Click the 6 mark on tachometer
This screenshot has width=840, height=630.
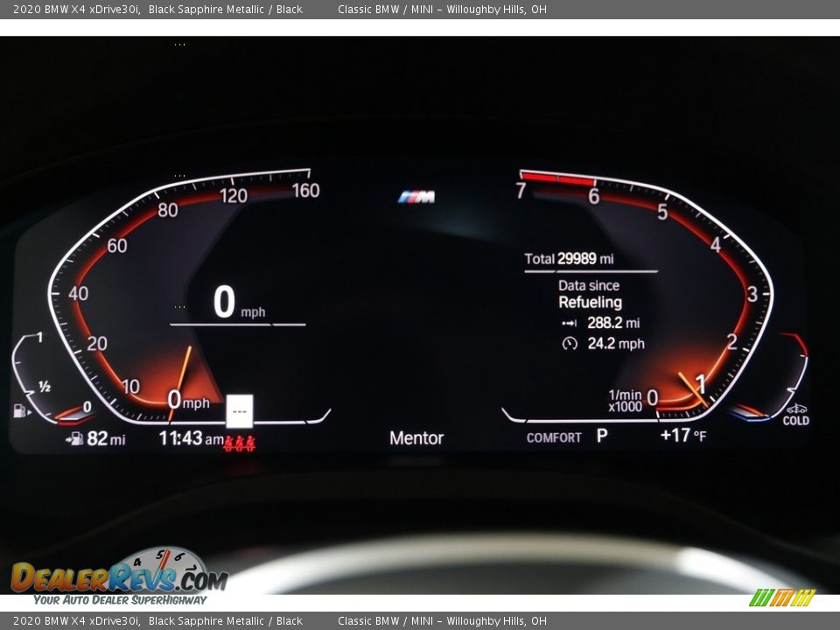593,197
